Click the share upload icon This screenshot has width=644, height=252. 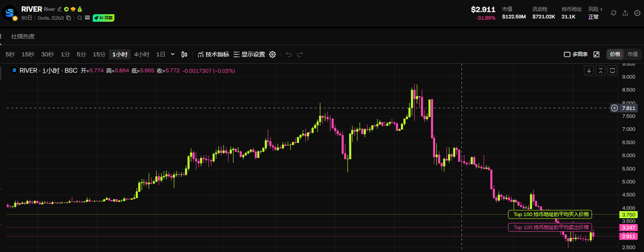click(x=625, y=12)
